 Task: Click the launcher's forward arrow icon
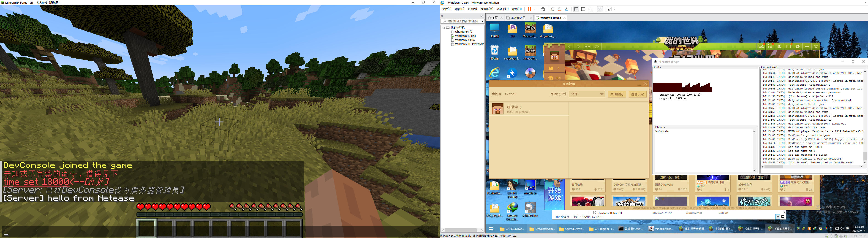(x=579, y=46)
